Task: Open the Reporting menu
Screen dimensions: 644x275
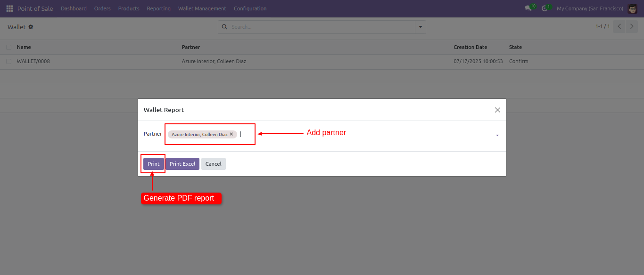Action: point(158,8)
